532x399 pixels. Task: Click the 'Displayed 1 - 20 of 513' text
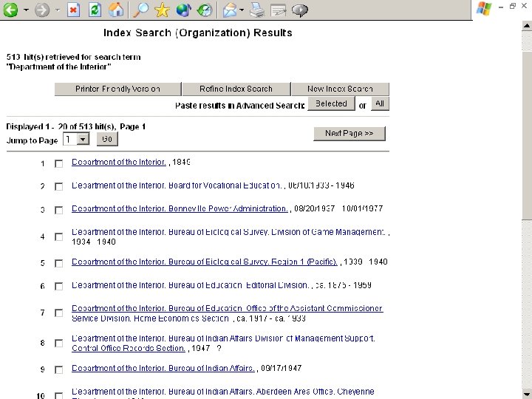click(x=76, y=126)
